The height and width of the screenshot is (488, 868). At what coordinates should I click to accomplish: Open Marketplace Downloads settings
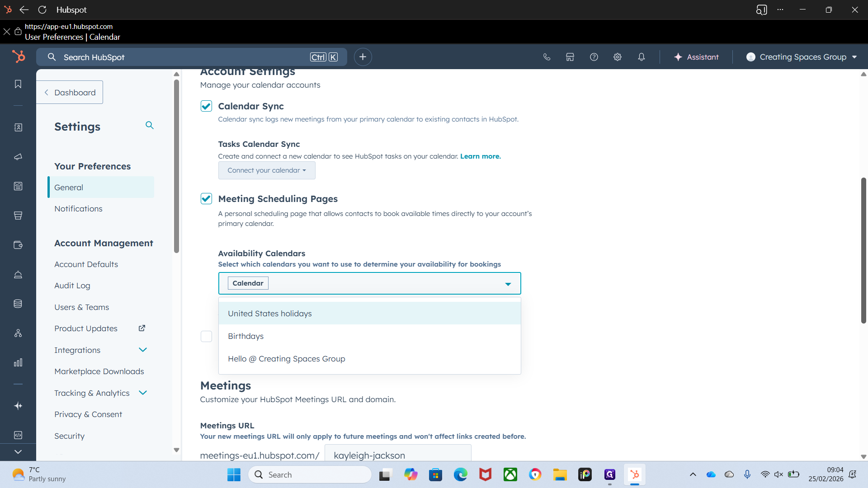point(99,371)
